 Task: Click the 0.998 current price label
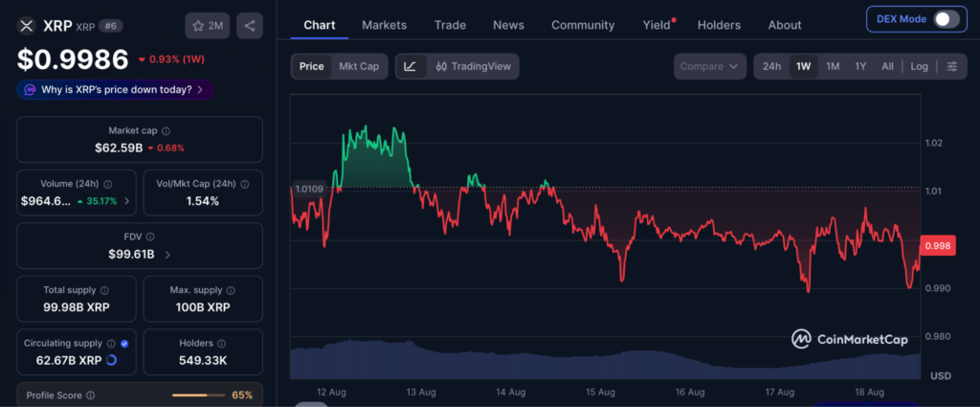[938, 246]
